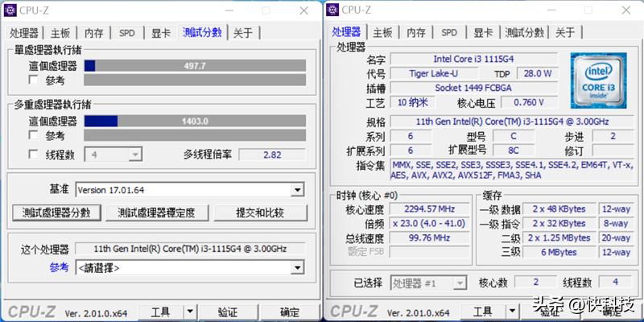The width and height of the screenshot is (644, 322).
Task: Select 处理器 tab in right window
Action: (347, 32)
